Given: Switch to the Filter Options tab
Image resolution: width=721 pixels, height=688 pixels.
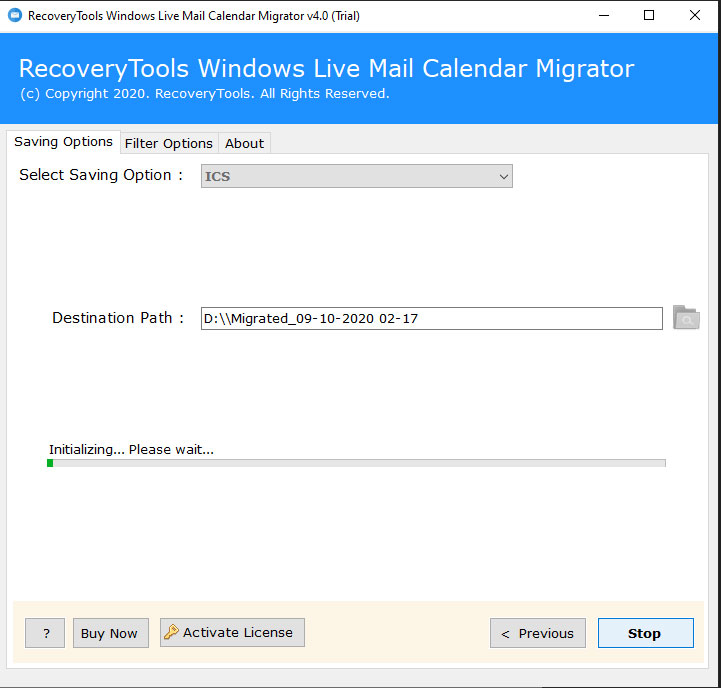Looking at the screenshot, I should point(169,143).
